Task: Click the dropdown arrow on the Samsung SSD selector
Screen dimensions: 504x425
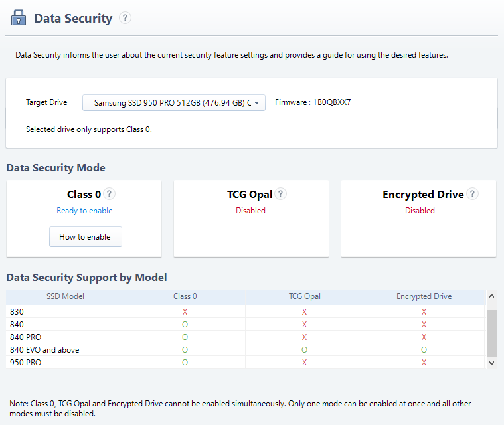Action: (x=256, y=103)
